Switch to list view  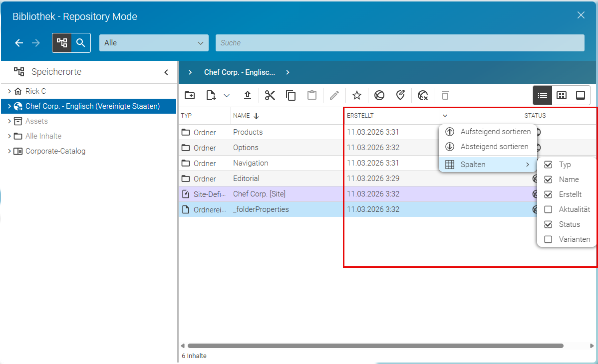click(x=542, y=95)
